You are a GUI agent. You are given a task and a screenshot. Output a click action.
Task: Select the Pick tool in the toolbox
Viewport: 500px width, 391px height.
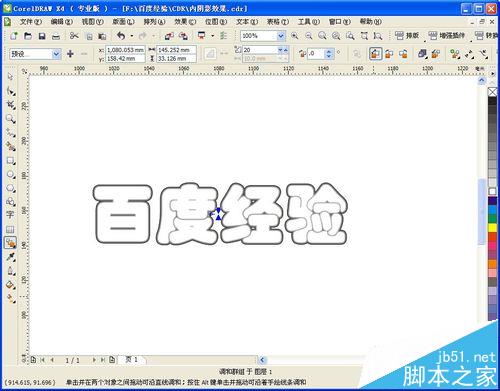click(10, 77)
